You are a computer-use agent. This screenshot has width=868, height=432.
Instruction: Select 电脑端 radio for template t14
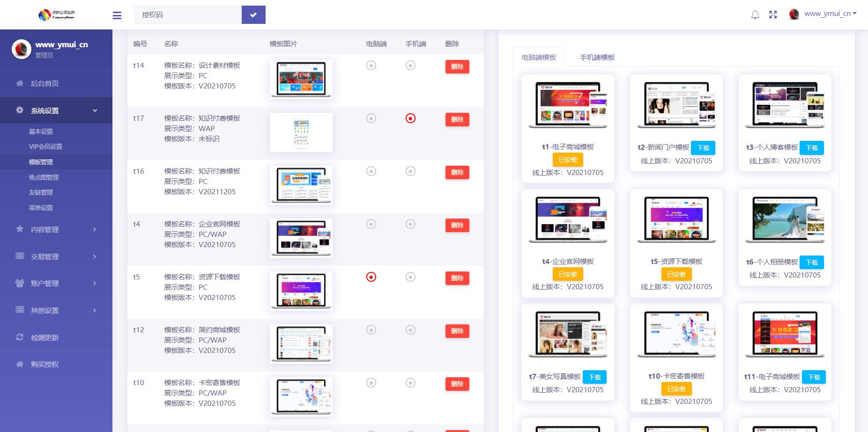point(371,66)
